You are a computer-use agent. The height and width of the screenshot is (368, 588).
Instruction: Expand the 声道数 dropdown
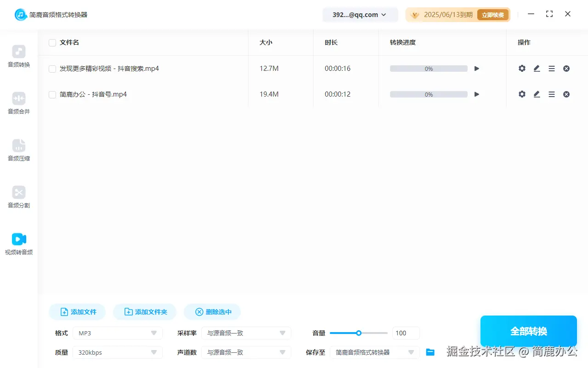[246, 352]
